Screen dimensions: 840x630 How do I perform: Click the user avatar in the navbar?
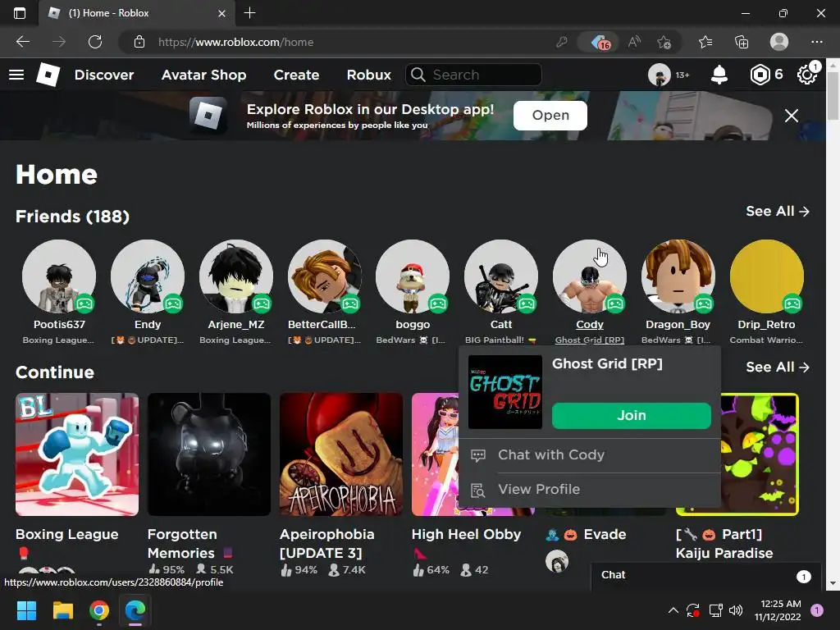point(659,75)
